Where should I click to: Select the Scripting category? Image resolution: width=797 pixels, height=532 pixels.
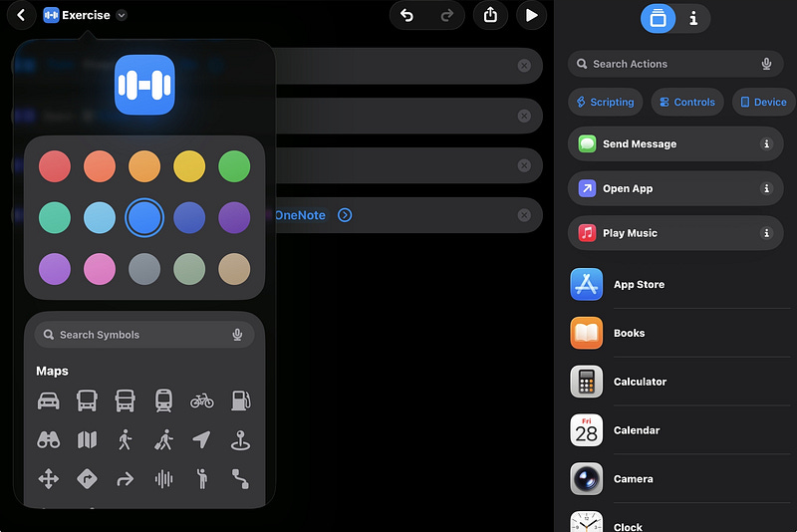[x=606, y=103]
